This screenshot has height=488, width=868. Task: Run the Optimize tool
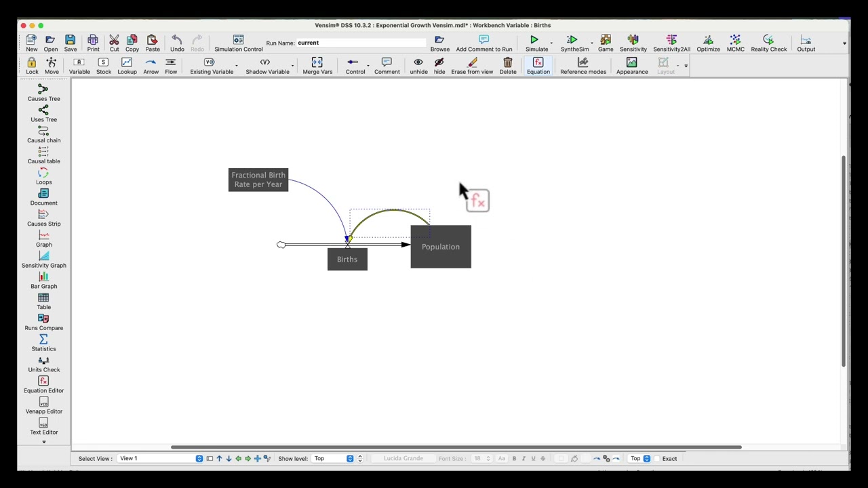pos(708,43)
